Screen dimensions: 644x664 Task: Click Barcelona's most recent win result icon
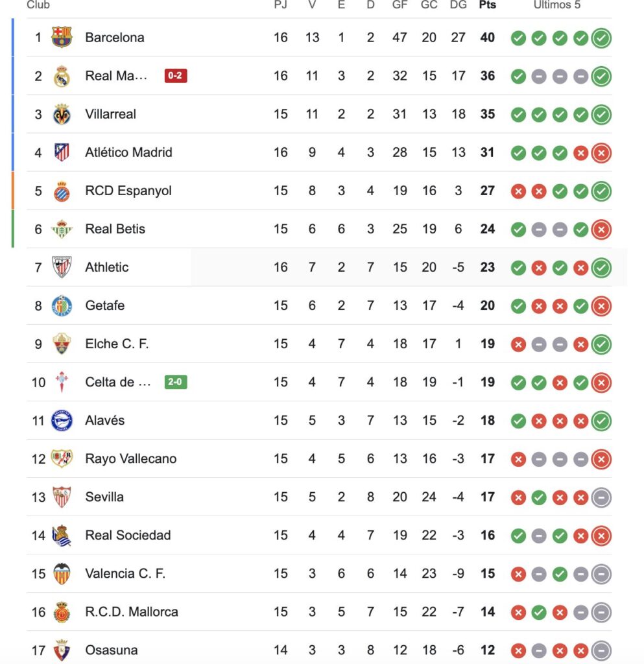[601, 38]
